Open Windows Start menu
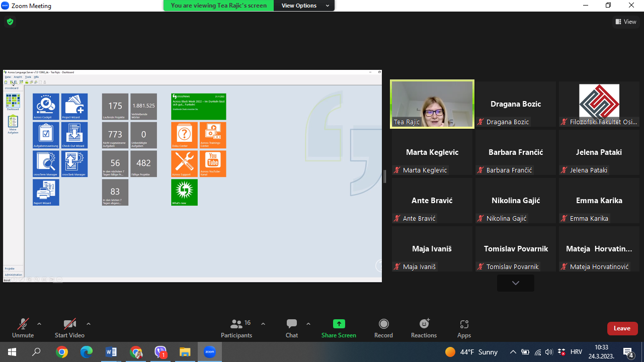 [12, 352]
